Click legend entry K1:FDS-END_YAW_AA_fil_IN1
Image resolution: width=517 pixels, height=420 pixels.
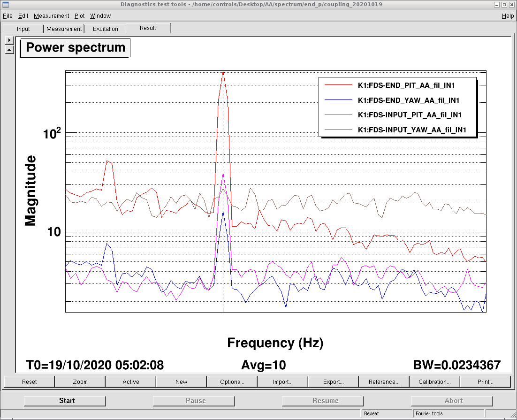[x=409, y=100]
